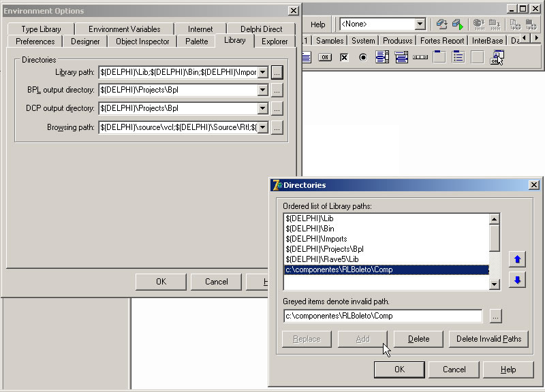The height and width of the screenshot is (392, 545).
Task: Switch to the Palette tab
Action: (196, 42)
